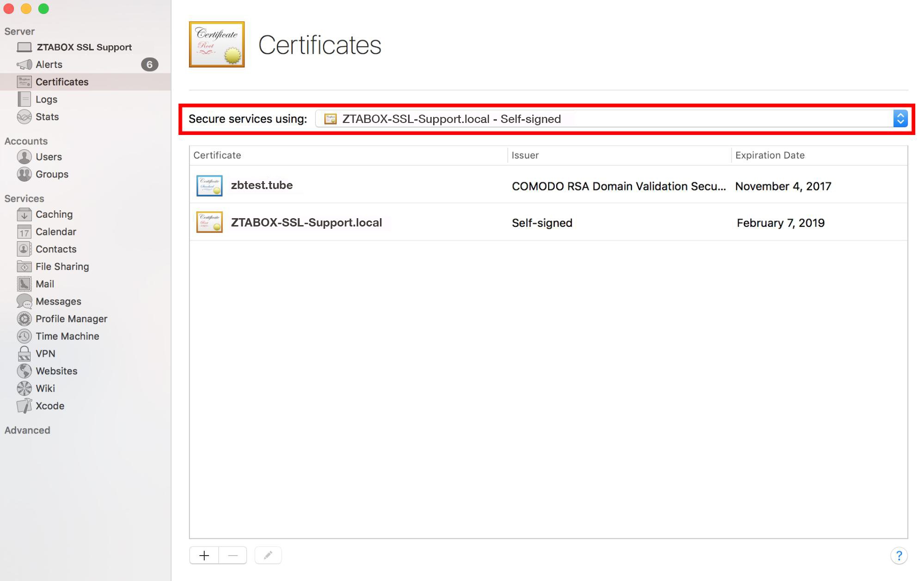Select the Time Machine clock icon
Screen dimensions: 924x581
24,336
